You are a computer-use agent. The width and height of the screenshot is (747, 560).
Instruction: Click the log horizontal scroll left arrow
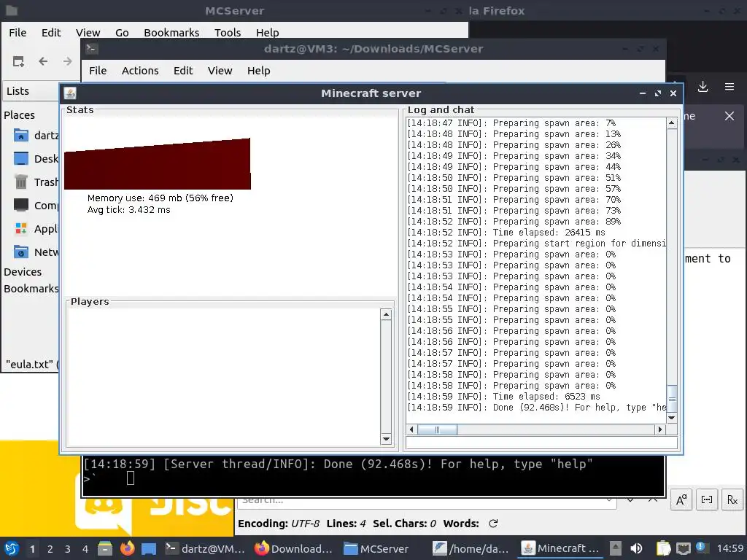tap(412, 429)
